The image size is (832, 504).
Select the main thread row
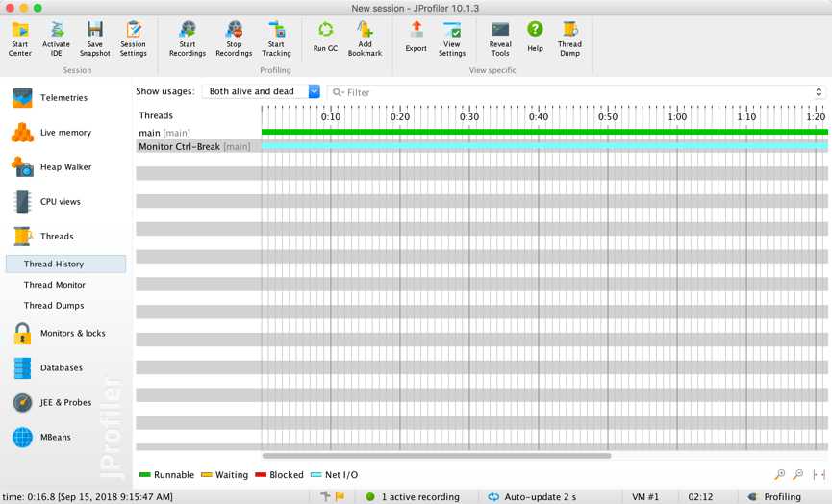pos(198,133)
